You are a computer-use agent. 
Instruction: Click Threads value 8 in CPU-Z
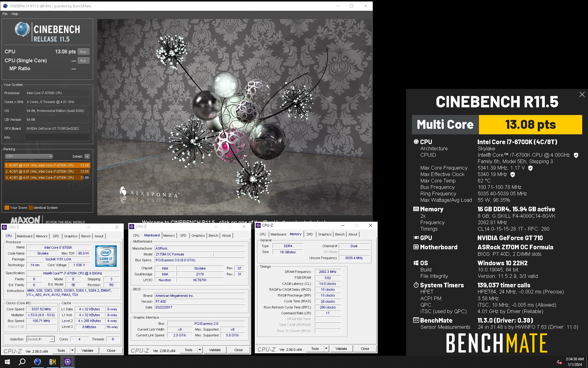tap(113, 339)
